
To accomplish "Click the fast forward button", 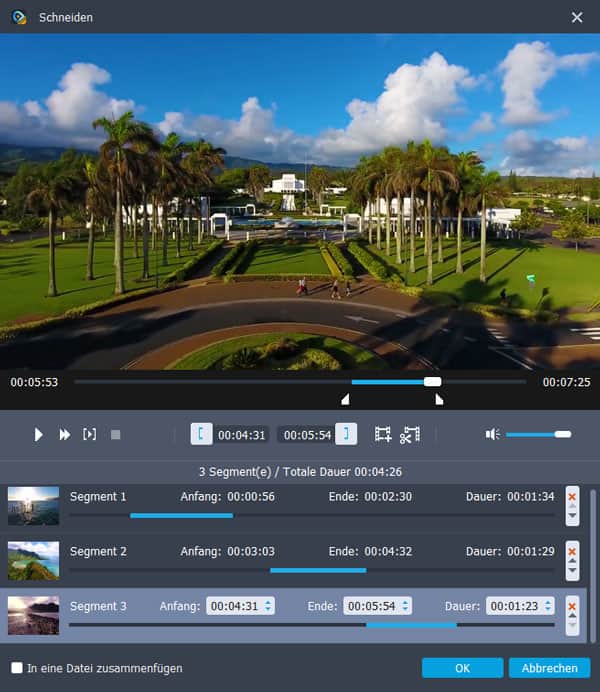I will 65,435.
